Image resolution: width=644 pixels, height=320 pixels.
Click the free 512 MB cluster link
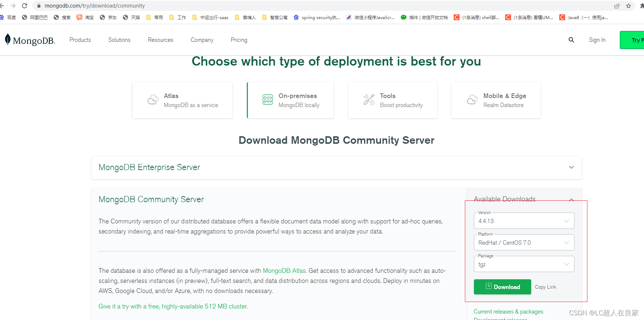point(173,306)
